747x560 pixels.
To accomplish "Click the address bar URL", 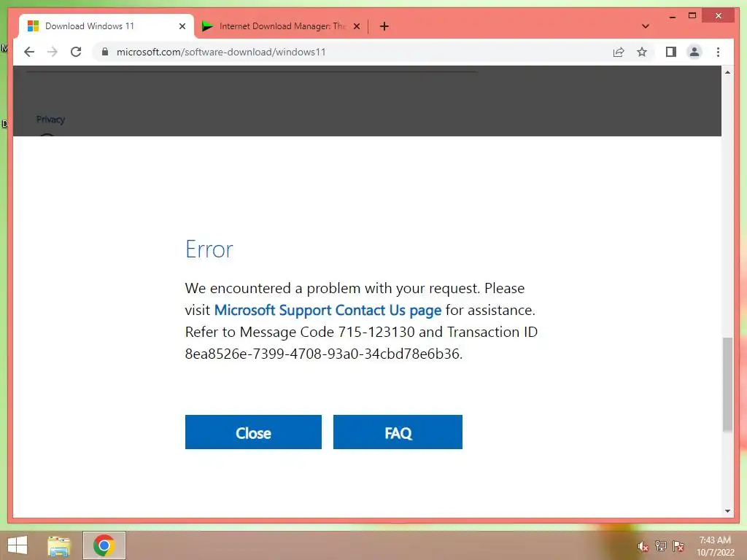I will (221, 52).
